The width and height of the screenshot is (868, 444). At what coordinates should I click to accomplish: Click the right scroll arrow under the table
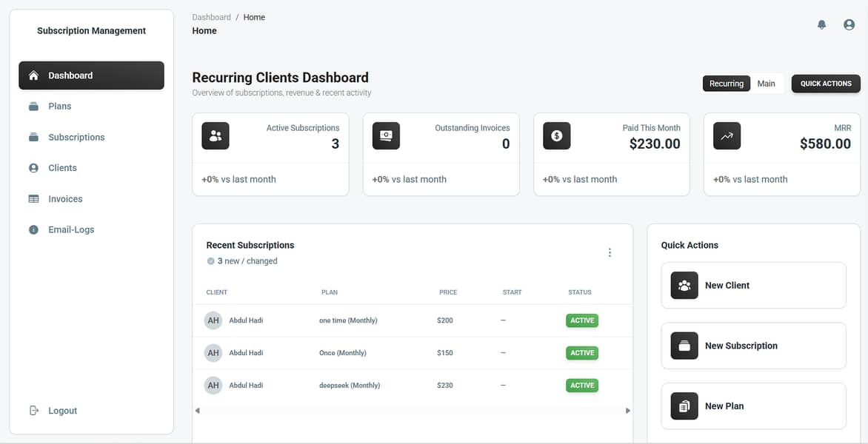(627, 410)
